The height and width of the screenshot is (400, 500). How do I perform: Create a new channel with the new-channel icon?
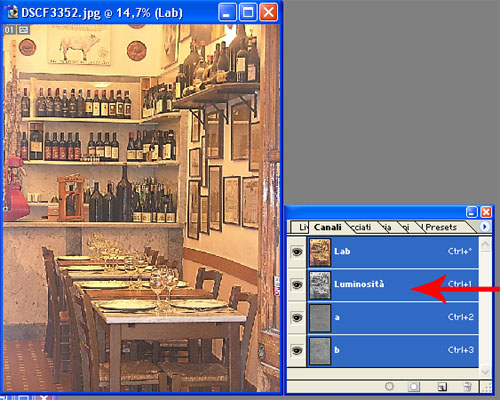[x=442, y=387]
